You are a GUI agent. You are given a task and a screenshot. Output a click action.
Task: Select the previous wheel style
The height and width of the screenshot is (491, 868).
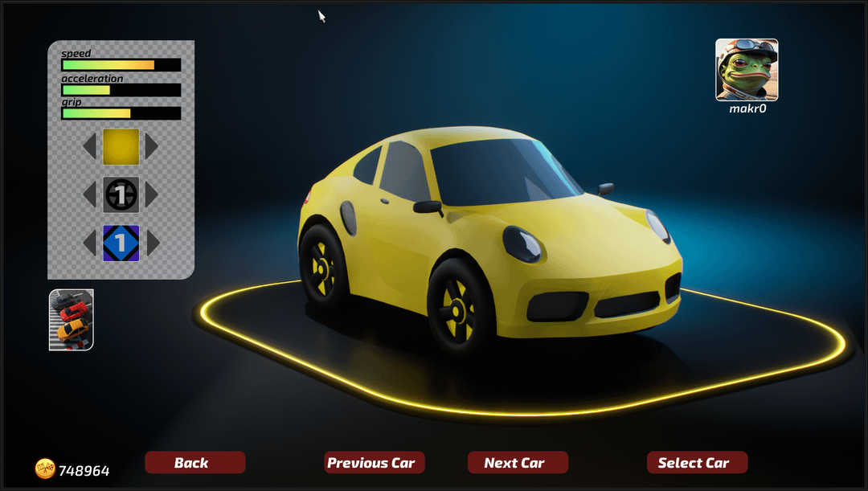coord(91,194)
